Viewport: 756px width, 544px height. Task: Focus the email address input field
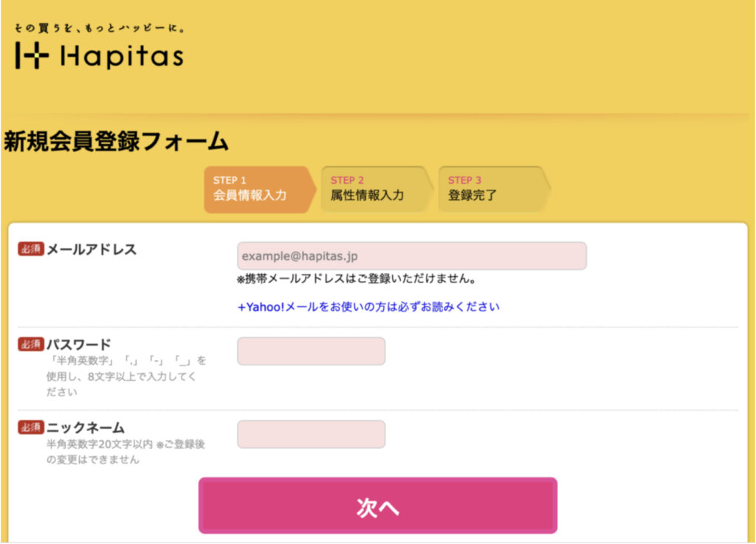[x=411, y=255]
